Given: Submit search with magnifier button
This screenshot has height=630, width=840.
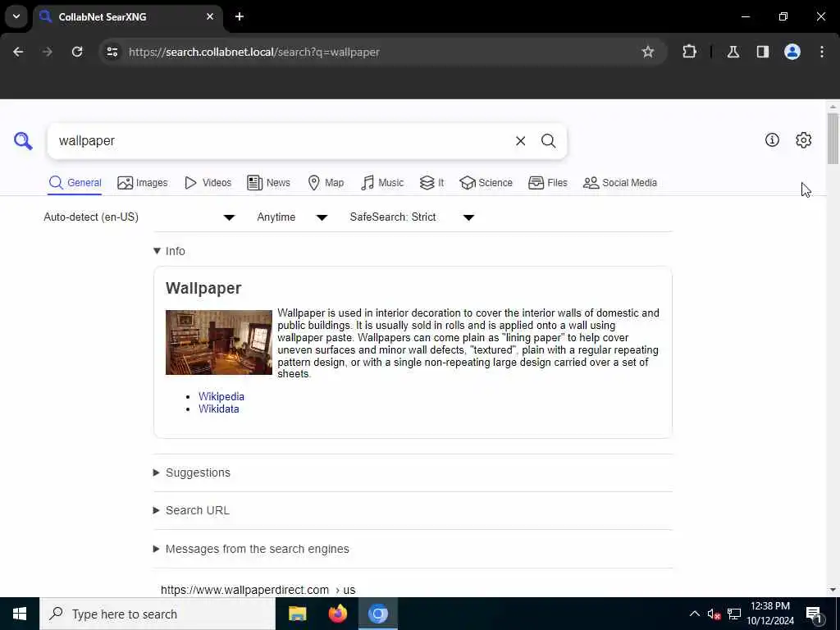Looking at the screenshot, I should tap(548, 141).
